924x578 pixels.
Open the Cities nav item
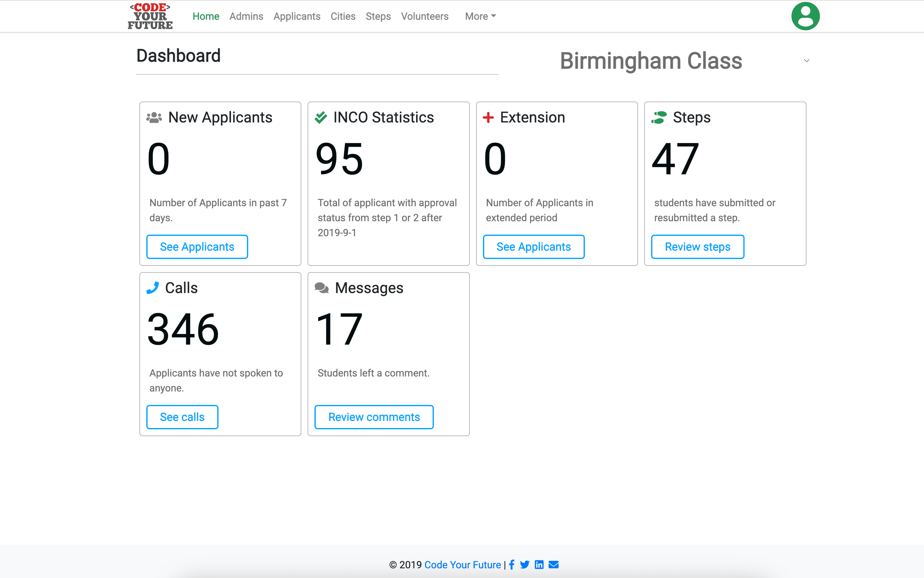point(343,16)
